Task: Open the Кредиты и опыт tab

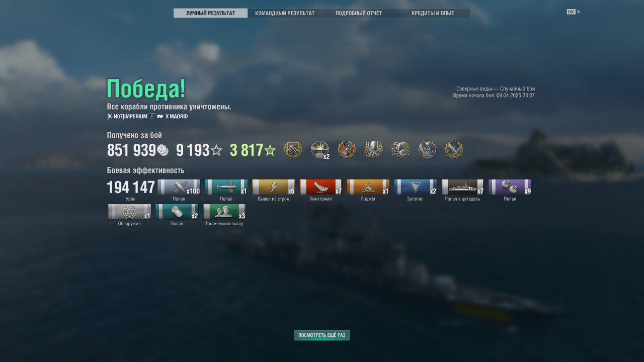Action: pos(433,13)
